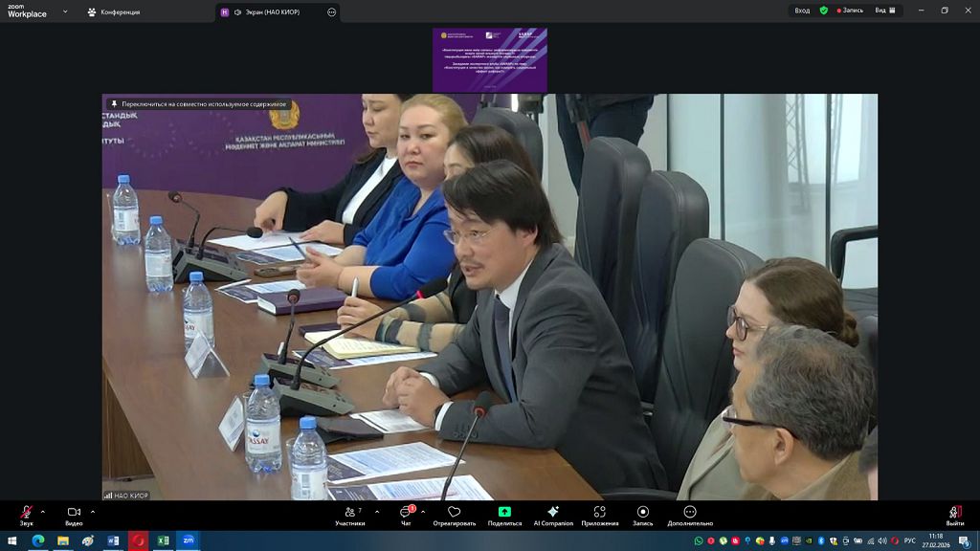980x551 pixels.
Task: Click the Вид view layout button
Action: [887, 11]
